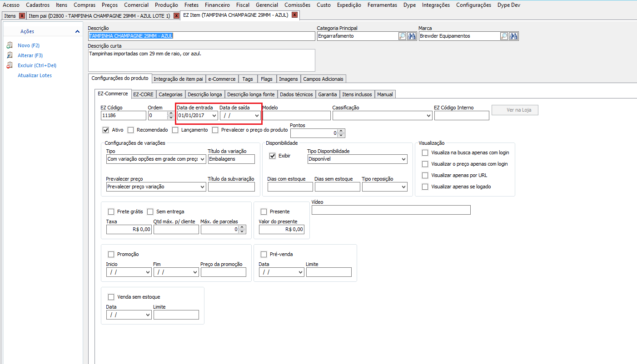Click the Máx. de parcelas stepper arrows

pyautogui.click(x=242, y=230)
